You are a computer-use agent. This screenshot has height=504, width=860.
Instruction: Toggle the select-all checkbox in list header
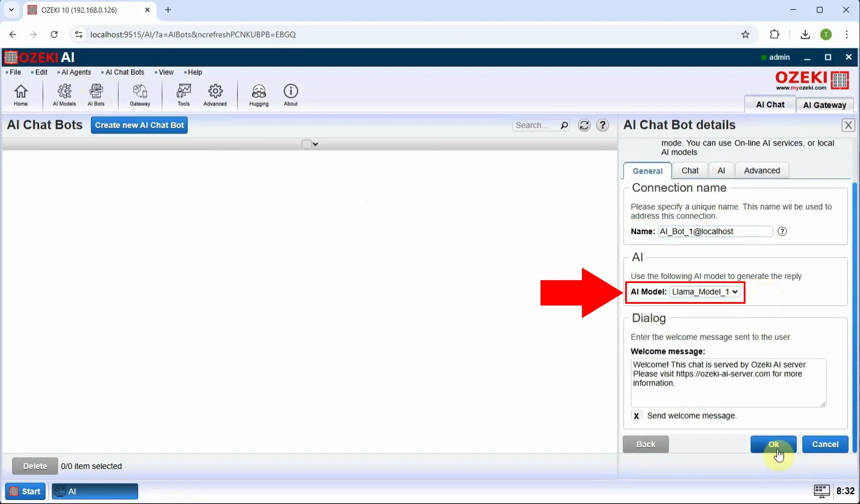(306, 144)
